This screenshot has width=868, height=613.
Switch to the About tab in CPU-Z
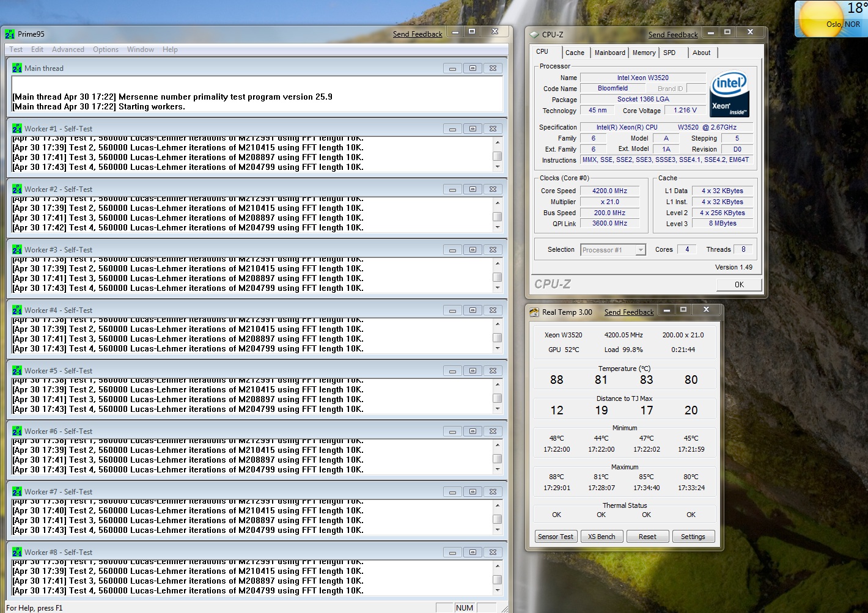click(x=702, y=53)
